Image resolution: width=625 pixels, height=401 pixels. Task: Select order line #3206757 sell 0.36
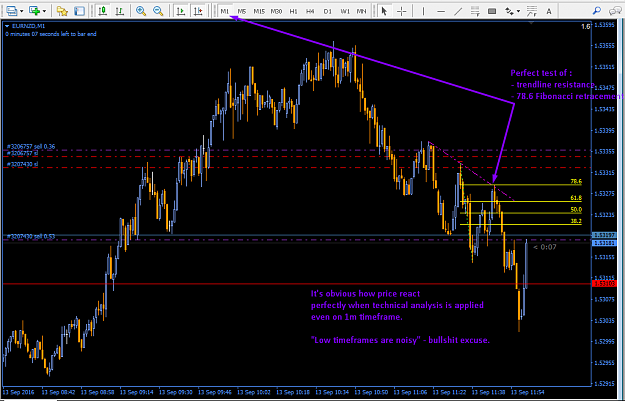tap(31, 147)
